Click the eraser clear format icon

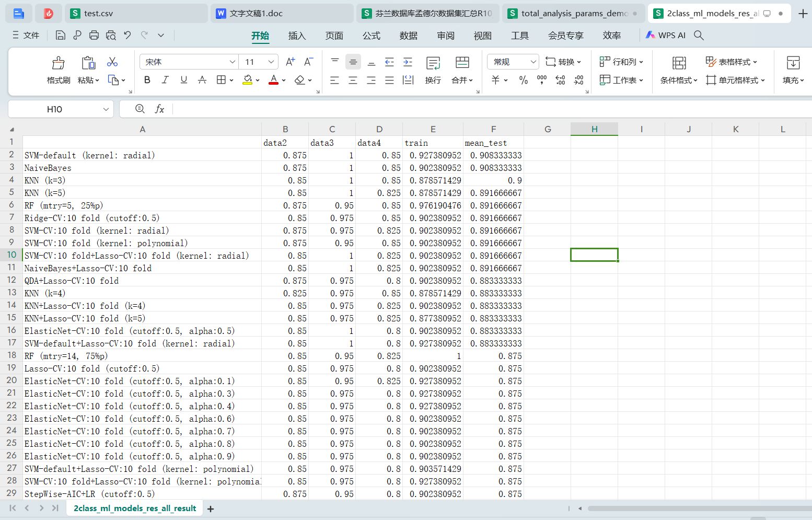(x=299, y=80)
